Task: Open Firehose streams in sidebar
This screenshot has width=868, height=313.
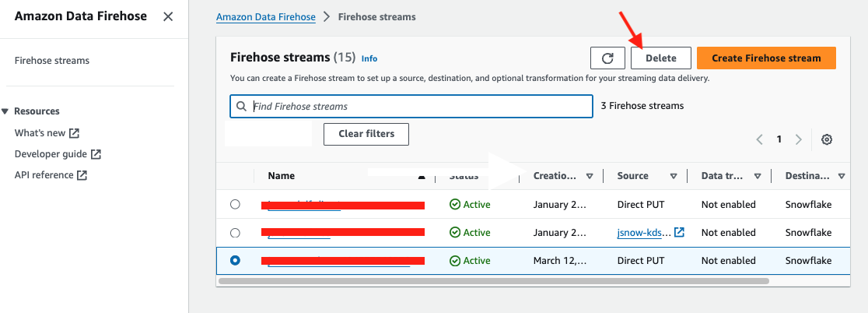Action: 51,60
